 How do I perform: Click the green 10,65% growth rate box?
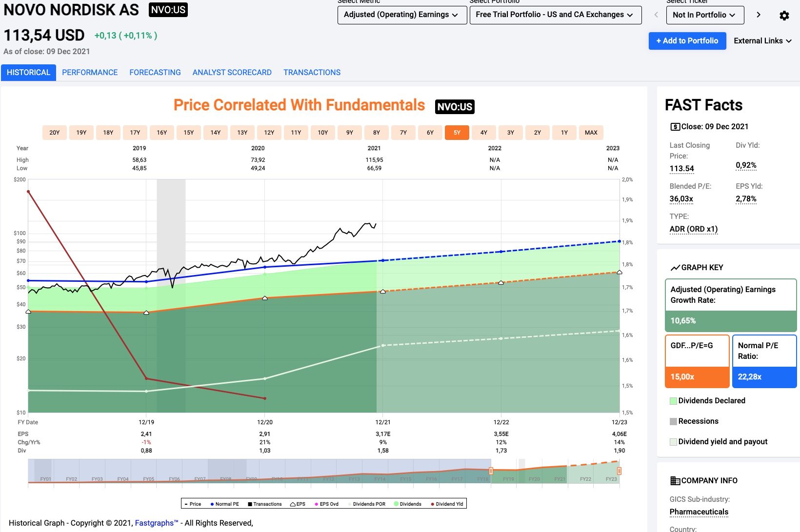point(731,321)
